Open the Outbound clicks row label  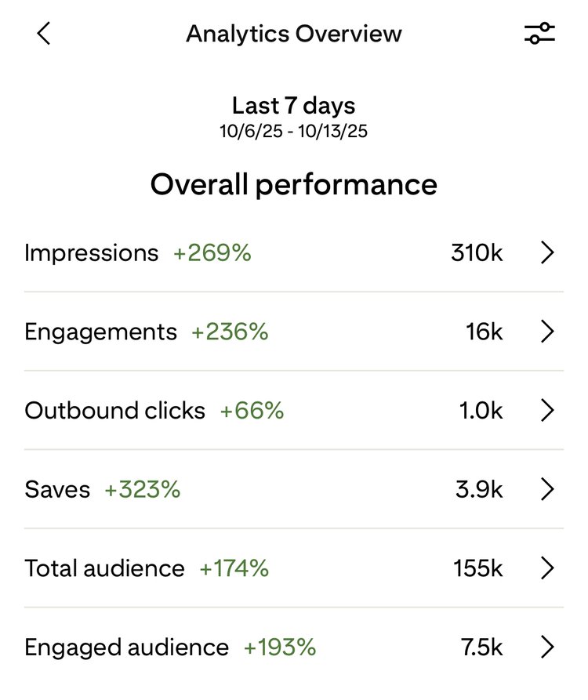click(114, 411)
